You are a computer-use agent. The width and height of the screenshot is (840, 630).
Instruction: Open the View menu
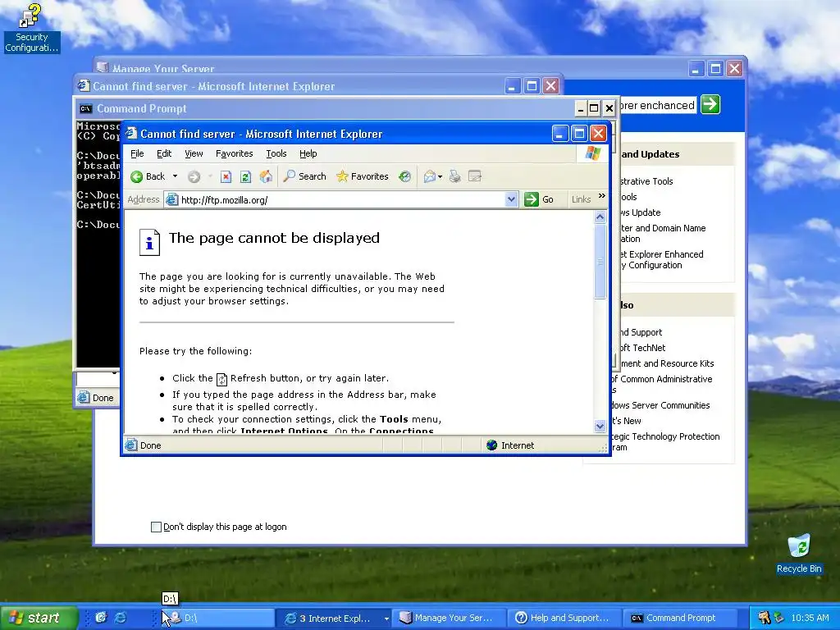point(194,153)
